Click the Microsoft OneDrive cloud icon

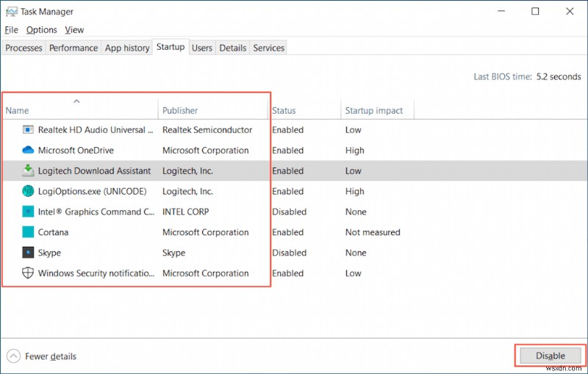point(28,151)
